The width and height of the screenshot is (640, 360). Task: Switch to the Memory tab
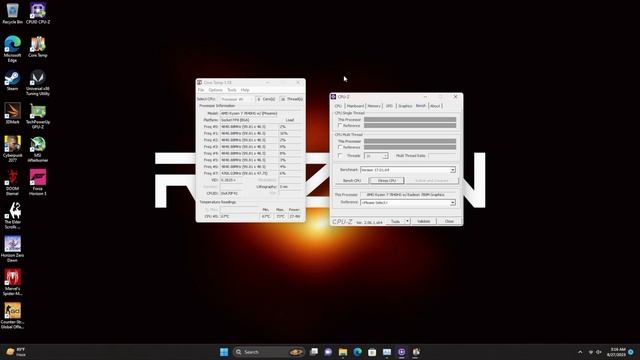(374, 106)
